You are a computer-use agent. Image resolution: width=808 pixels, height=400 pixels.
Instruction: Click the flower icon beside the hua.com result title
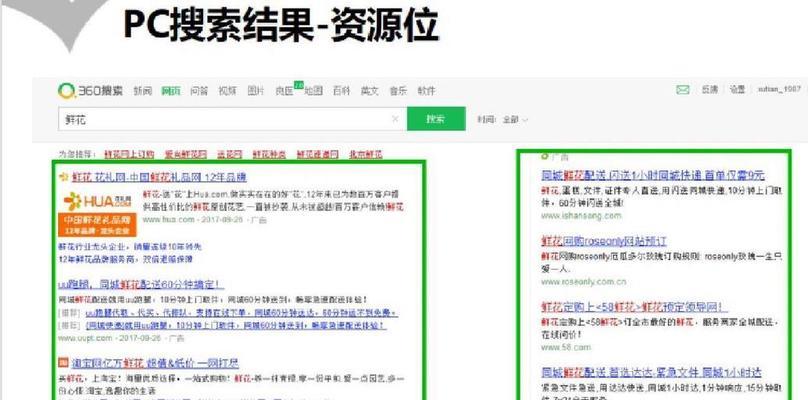pyautogui.click(x=63, y=177)
